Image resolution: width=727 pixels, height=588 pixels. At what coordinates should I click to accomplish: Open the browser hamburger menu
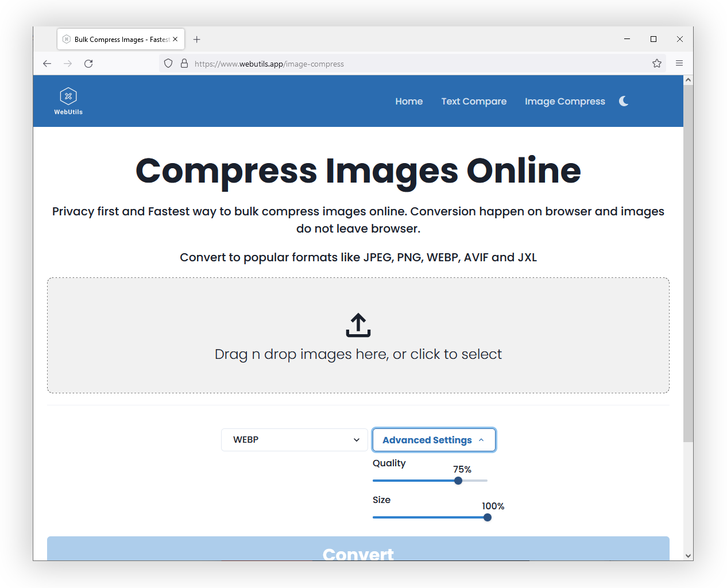pos(679,63)
